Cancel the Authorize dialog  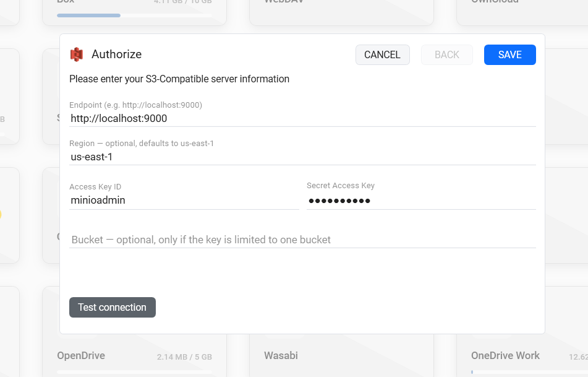(x=383, y=55)
